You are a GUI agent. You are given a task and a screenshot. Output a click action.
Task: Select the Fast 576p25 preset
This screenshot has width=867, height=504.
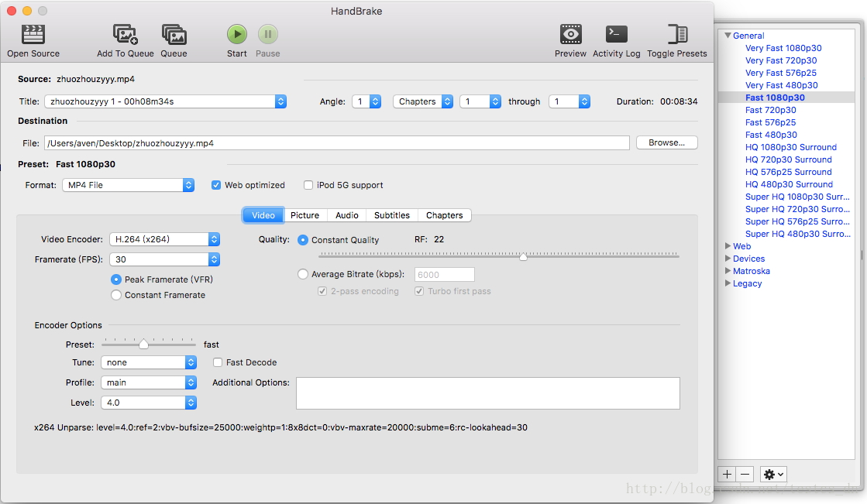pyautogui.click(x=771, y=122)
